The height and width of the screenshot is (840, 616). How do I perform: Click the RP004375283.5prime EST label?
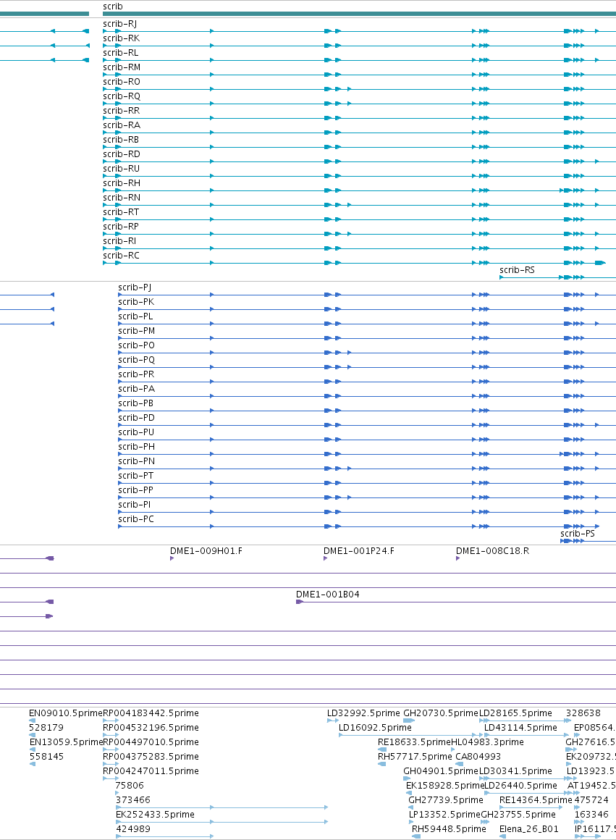(x=151, y=757)
